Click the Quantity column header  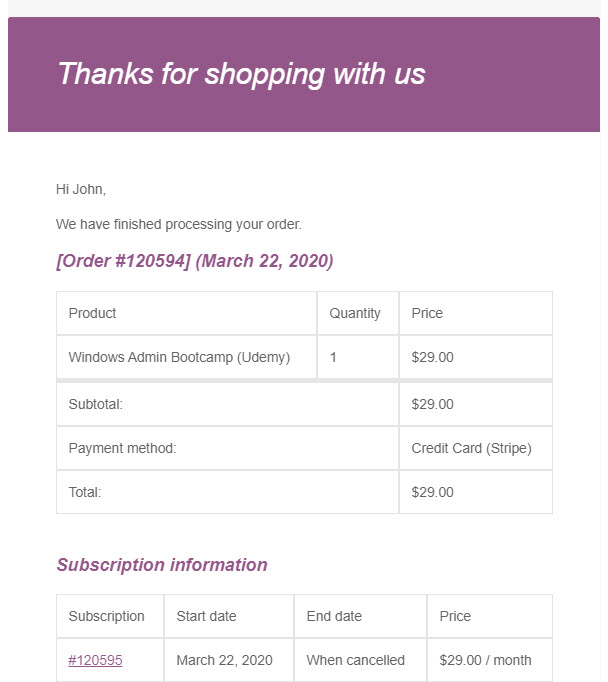point(355,313)
